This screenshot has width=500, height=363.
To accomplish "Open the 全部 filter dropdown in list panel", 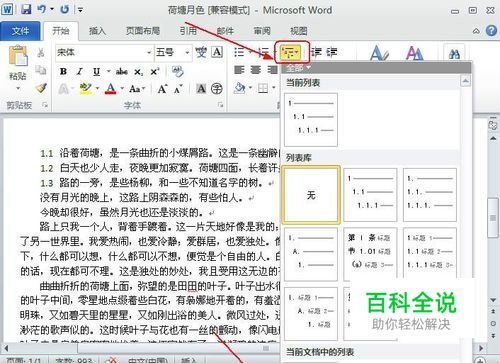I will [299, 68].
